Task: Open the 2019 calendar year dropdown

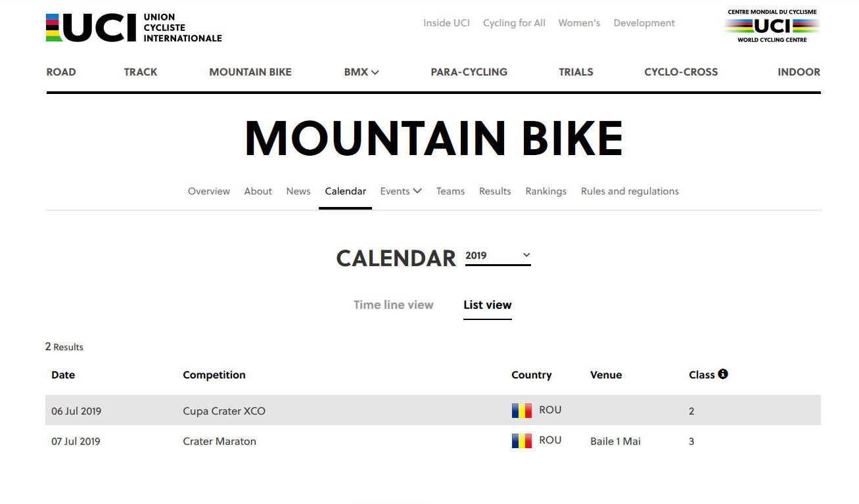Action: pos(498,256)
